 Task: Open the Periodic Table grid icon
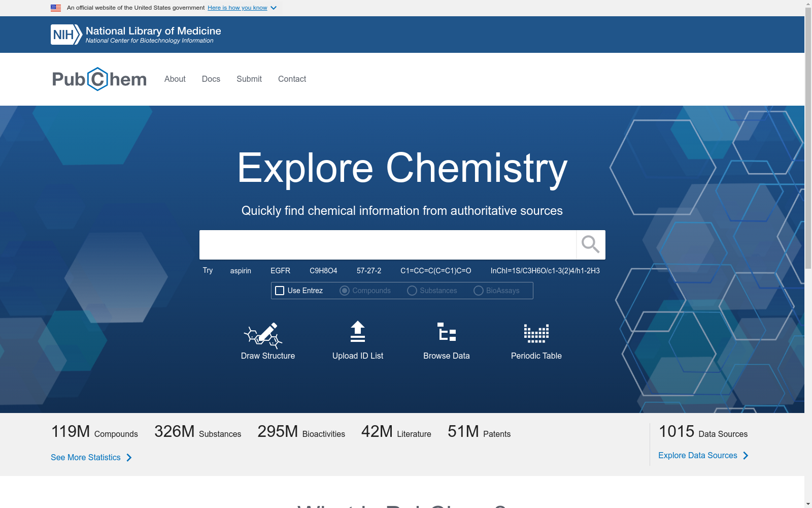pyautogui.click(x=536, y=333)
